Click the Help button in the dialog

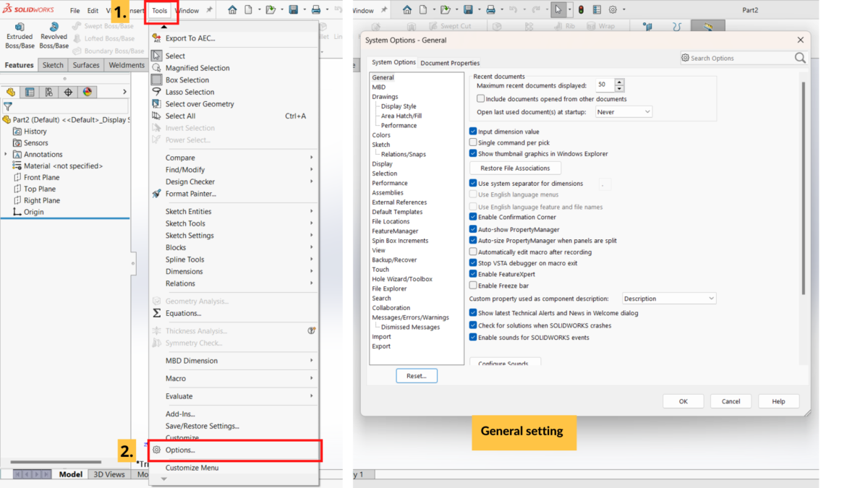(x=778, y=401)
